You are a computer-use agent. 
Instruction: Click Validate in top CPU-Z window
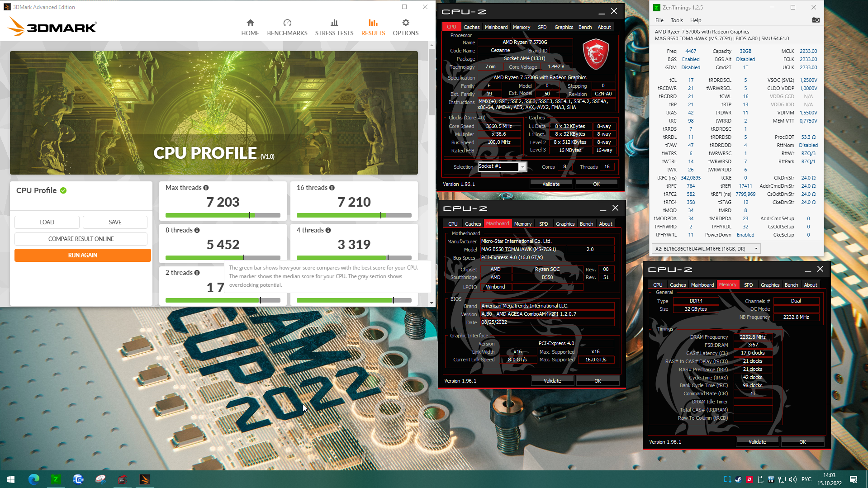click(x=551, y=184)
